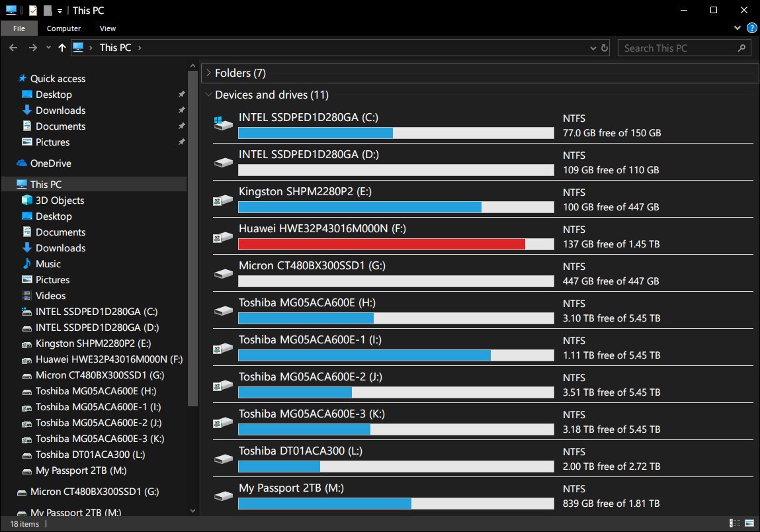
Task: Click the INTEL SSD (C:) drive icon
Action: coord(222,124)
